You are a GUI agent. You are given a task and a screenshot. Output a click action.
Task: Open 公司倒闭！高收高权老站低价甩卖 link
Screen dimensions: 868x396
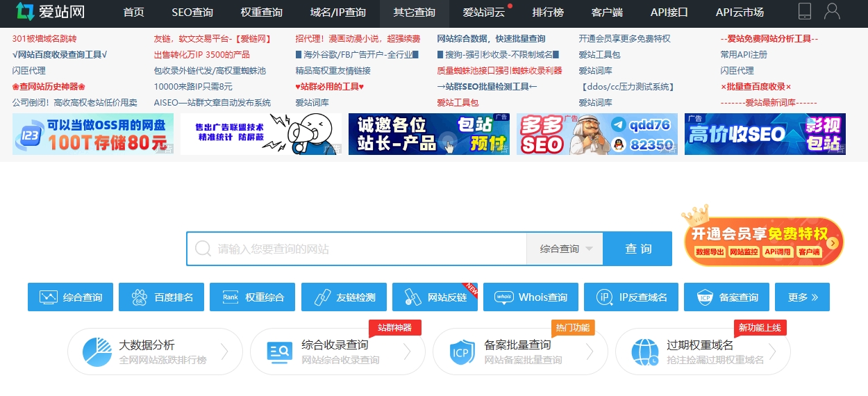click(75, 103)
